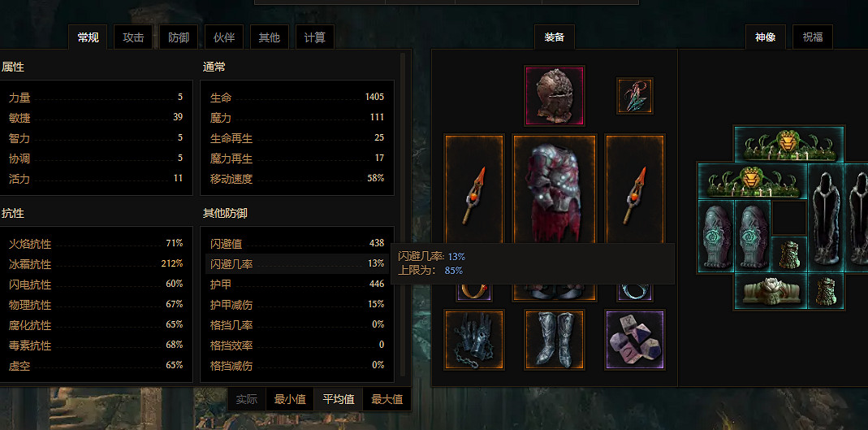Open the 计算 tab
Image resolution: width=868 pixels, height=430 pixels.
click(x=315, y=37)
